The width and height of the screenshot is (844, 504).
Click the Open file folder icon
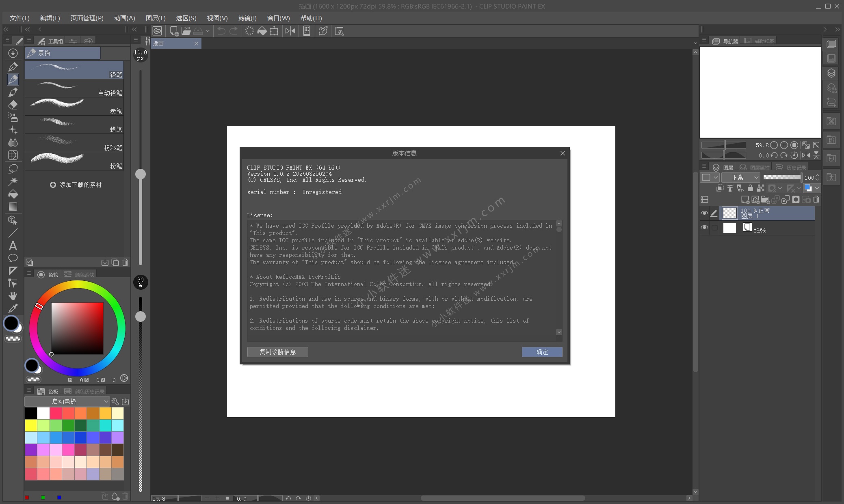(x=186, y=31)
